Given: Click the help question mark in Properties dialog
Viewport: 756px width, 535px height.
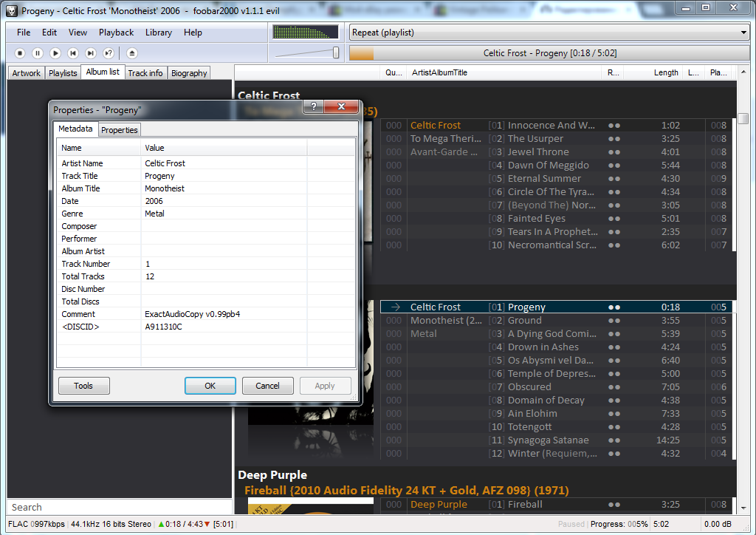Looking at the screenshot, I should [x=314, y=106].
